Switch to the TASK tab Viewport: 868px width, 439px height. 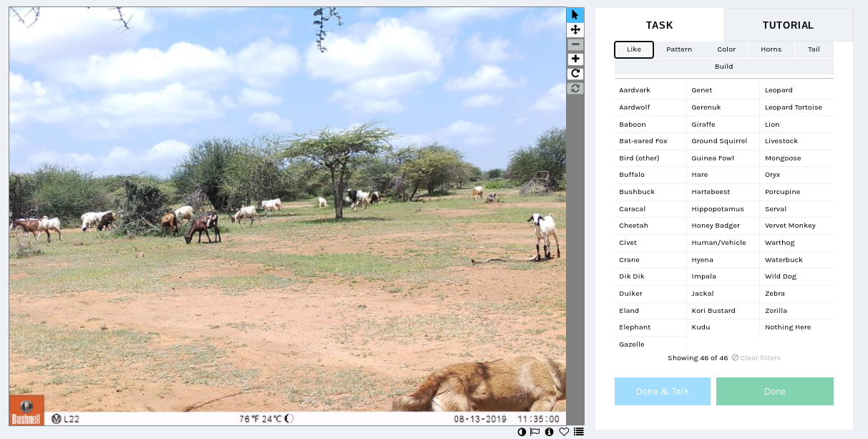660,25
